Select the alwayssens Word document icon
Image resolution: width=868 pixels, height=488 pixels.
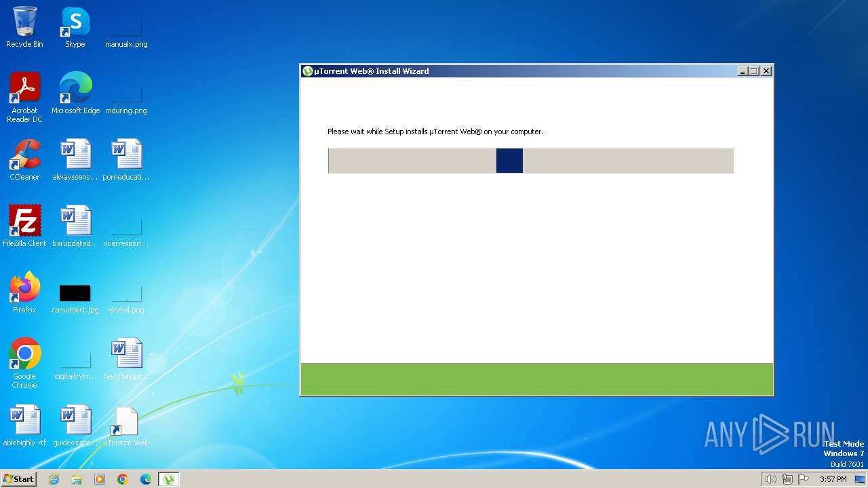tap(75, 160)
